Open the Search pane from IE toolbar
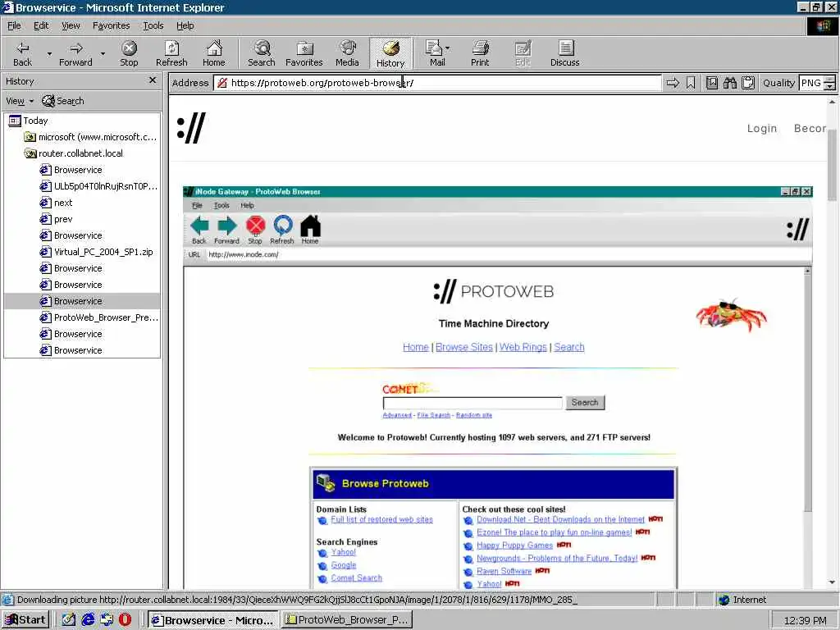 point(262,53)
